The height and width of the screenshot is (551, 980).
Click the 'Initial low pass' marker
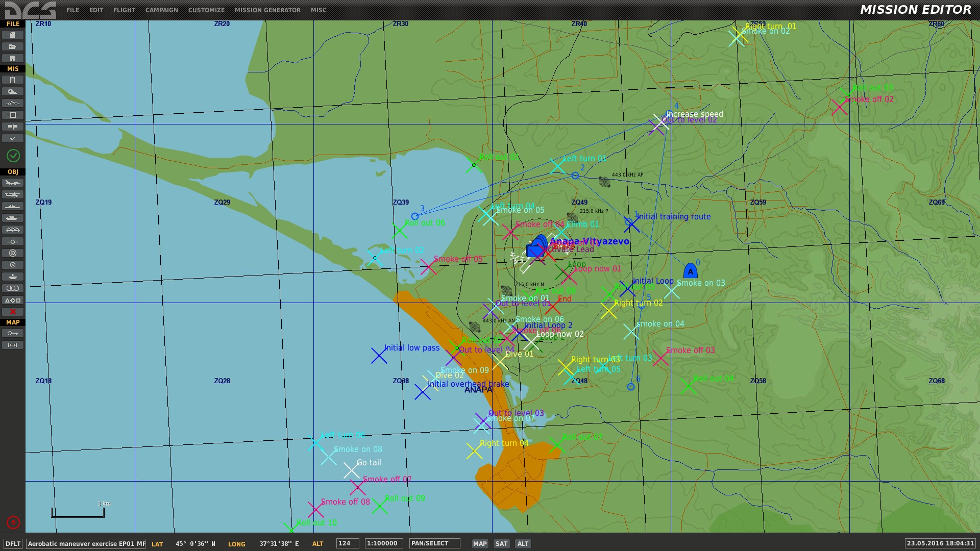click(379, 356)
